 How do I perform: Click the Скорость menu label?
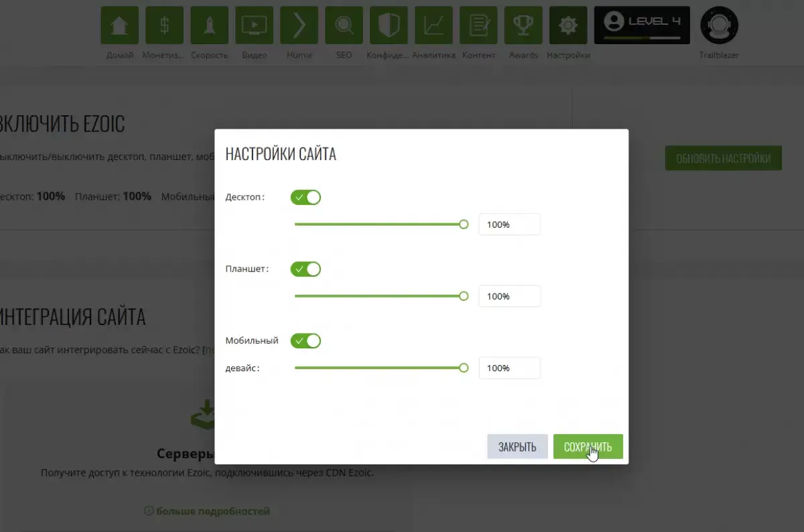(x=209, y=55)
